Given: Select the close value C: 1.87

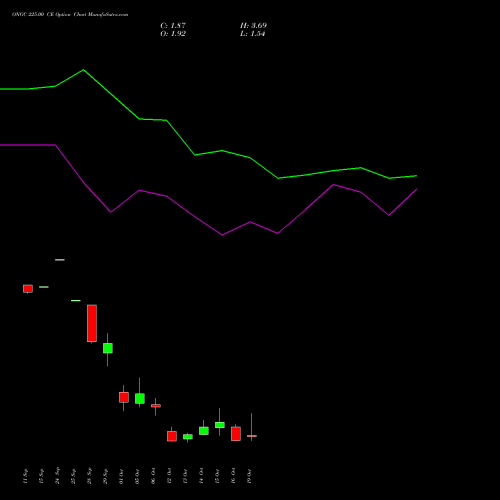Looking at the screenshot, I should tap(173, 26).
